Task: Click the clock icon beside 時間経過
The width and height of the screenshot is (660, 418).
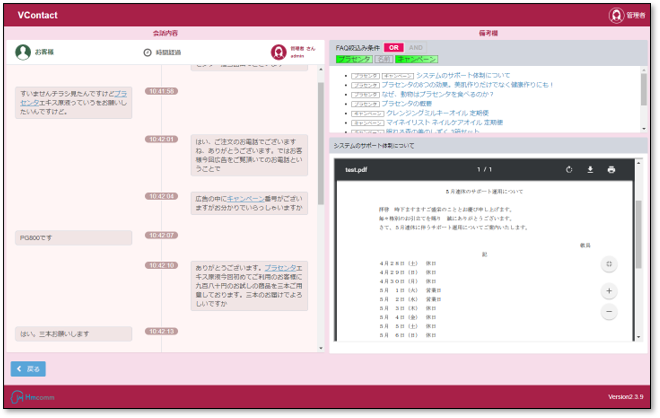Action: pos(148,52)
